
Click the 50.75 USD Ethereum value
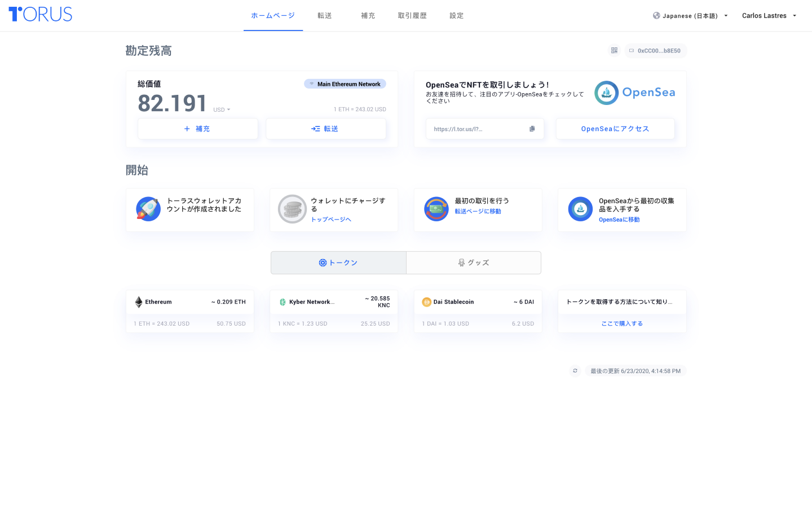pos(231,324)
